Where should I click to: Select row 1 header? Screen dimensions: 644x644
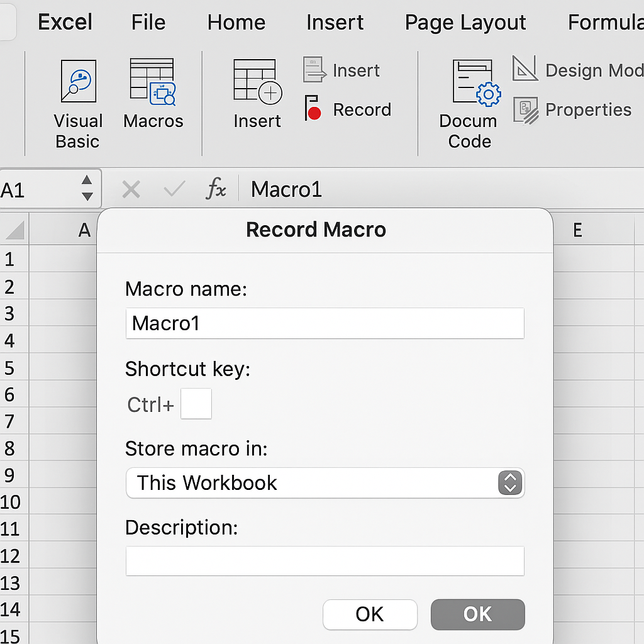[14, 258]
